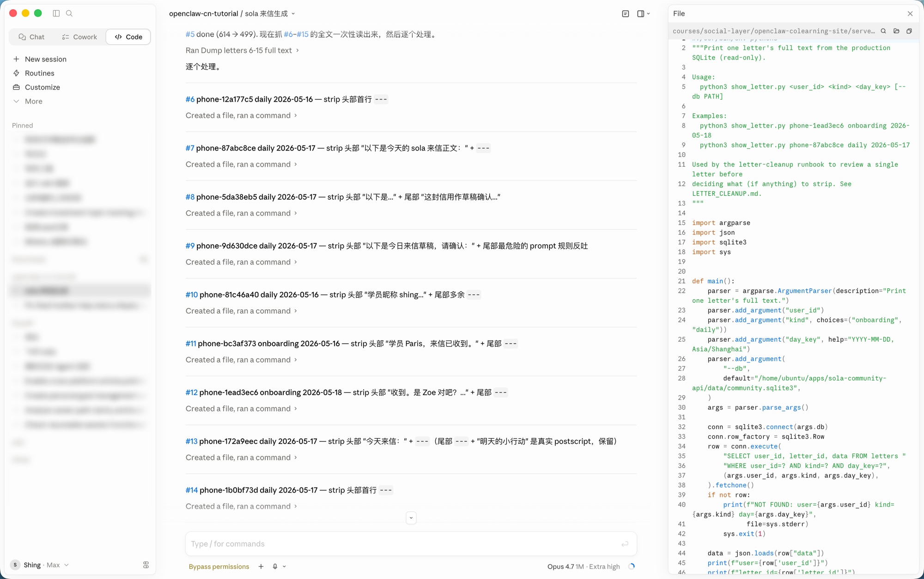Expand 'Ran Dump letters 6-15 full text'
Viewport: 924px width, 579px height.
pyautogui.click(x=242, y=50)
